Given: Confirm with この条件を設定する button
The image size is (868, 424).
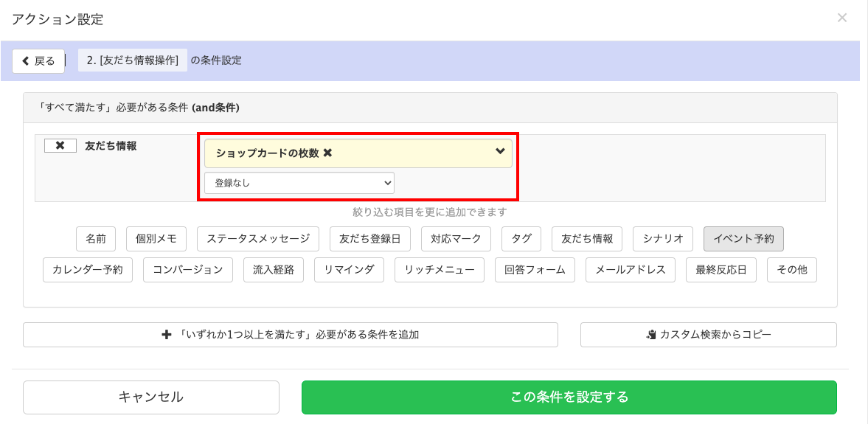Looking at the screenshot, I should 569,397.
